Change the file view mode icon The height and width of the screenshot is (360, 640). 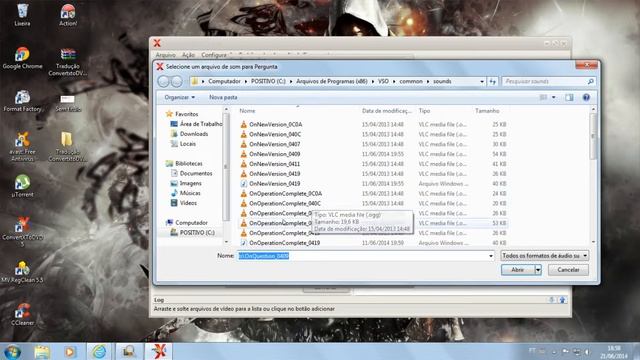click(543, 97)
